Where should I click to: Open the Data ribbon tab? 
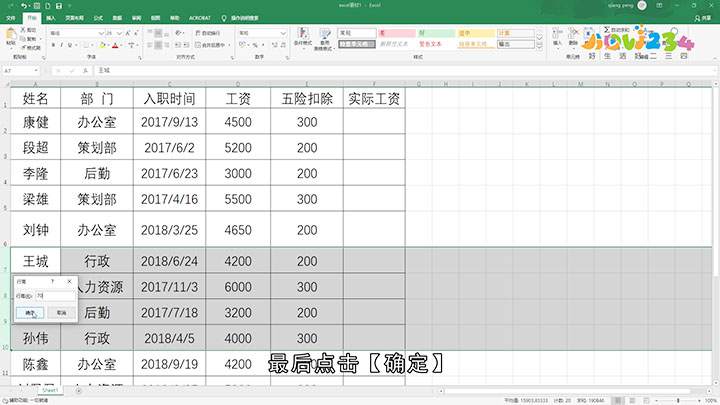click(x=117, y=18)
